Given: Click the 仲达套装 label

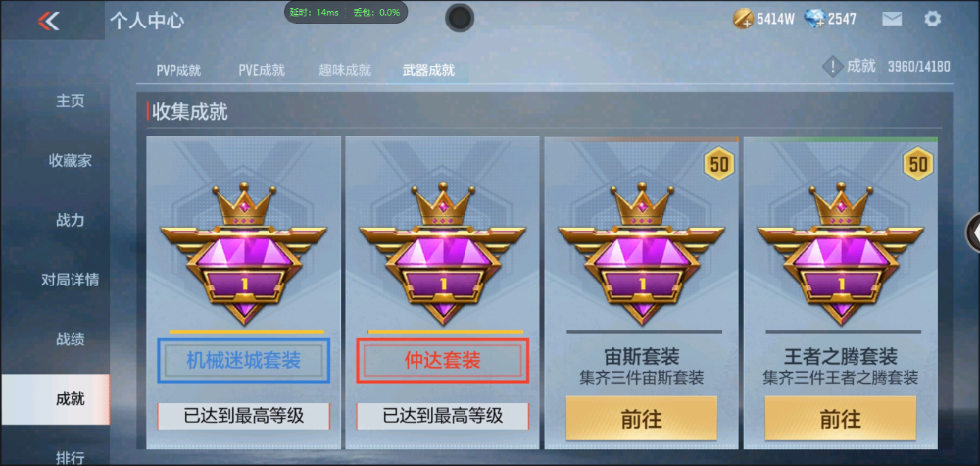Looking at the screenshot, I should pyautogui.click(x=443, y=360).
